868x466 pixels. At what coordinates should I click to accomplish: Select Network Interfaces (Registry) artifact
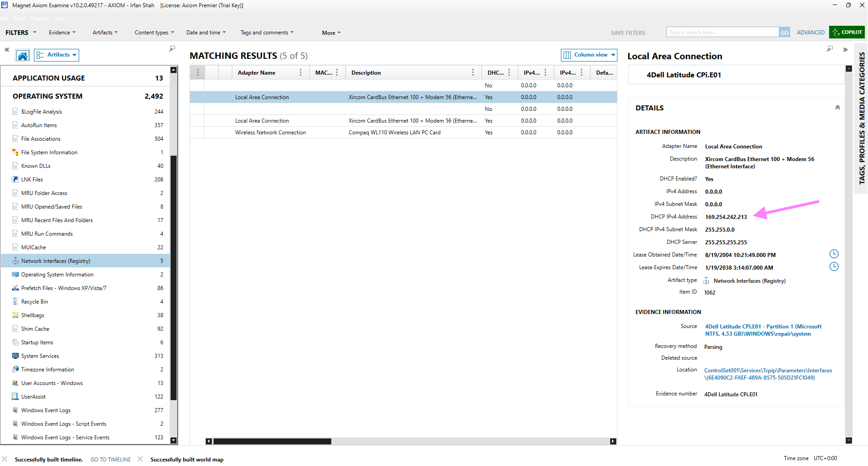(85, 261)
